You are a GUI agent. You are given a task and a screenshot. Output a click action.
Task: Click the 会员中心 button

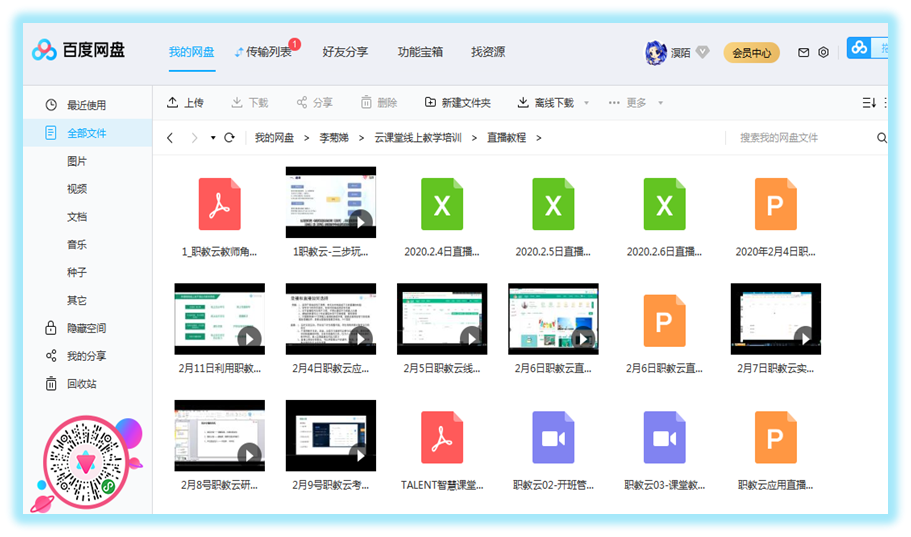pos(751,53)
